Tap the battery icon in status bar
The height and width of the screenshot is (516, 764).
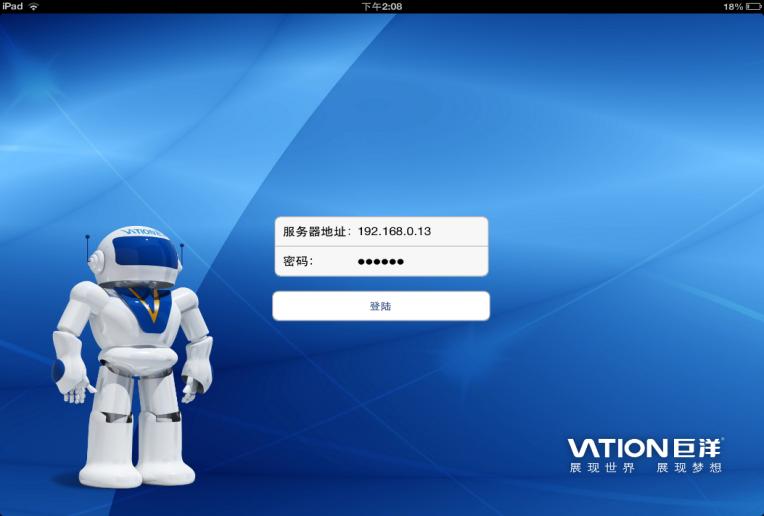coord(752,6)
